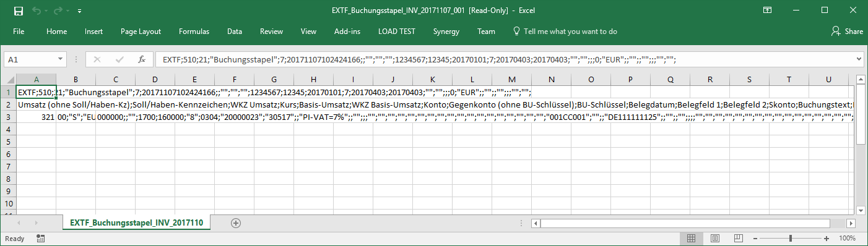Click the Tell me what you want to do box
Viewport: 868px width, 246px height.
tap(565, 32)
